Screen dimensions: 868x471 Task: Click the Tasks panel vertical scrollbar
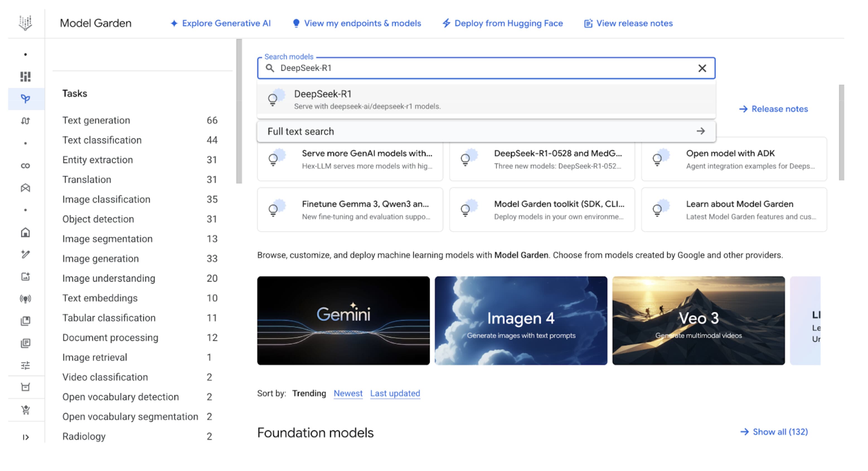tap(239, 111)
